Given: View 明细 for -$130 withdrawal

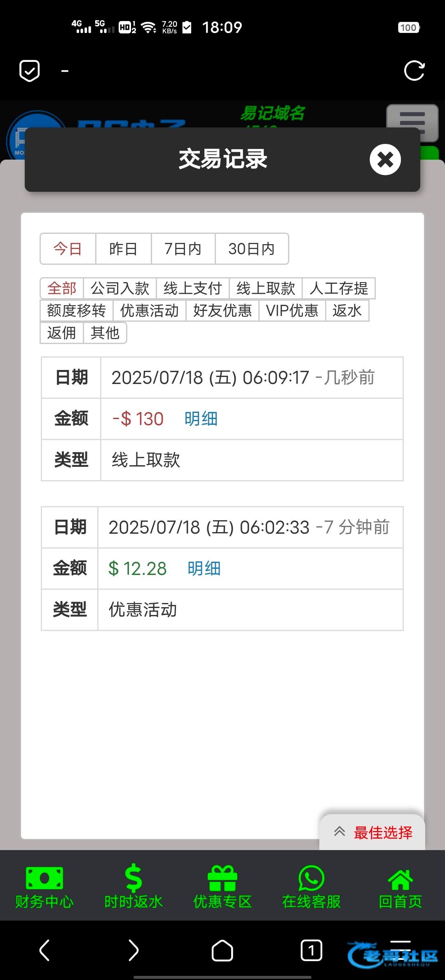Looking at the screenshot, I should pyautogui.click(x=201, y=419).
